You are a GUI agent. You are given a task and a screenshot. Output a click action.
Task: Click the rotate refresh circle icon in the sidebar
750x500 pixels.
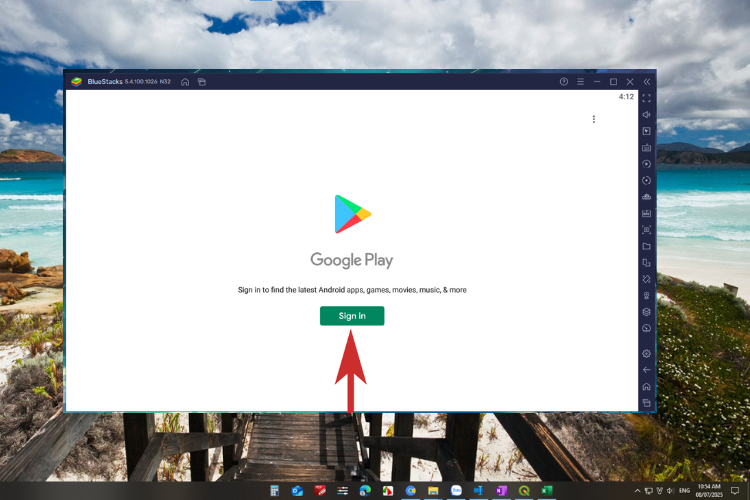(647, 180)
